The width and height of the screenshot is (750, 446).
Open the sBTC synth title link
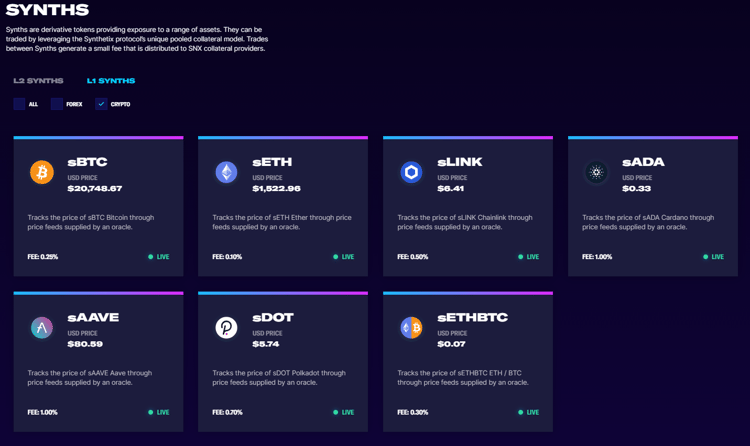[88, 162]
